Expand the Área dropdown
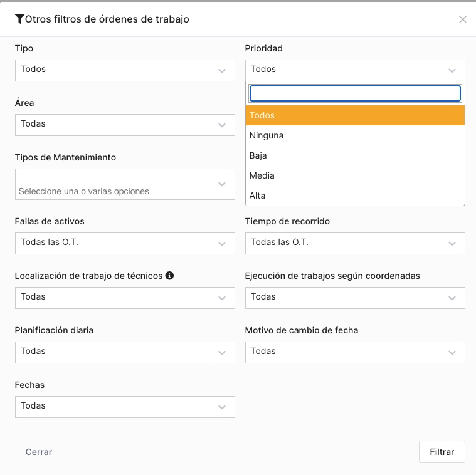The image size is (476, 475). coord(125,125)
